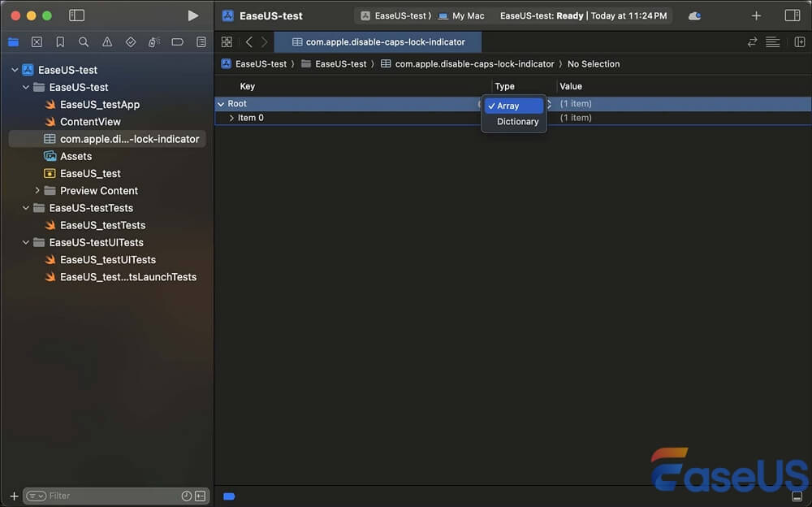The image size is (812, 507).
Task: Add an editor on the right
Action: coord(800,42)
